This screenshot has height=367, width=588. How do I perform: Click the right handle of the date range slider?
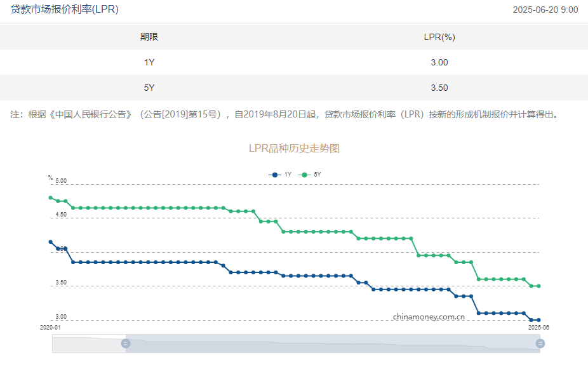(x=540, y=344)
